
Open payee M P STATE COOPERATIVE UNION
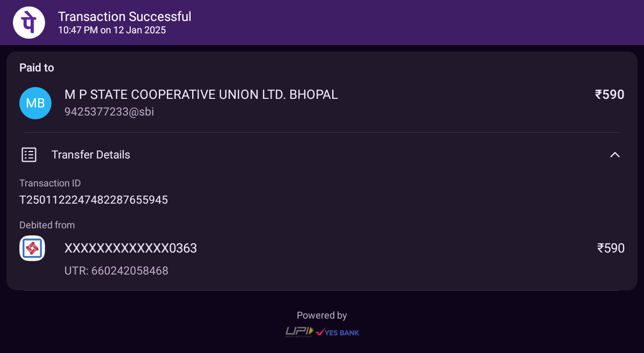[201, 95]
